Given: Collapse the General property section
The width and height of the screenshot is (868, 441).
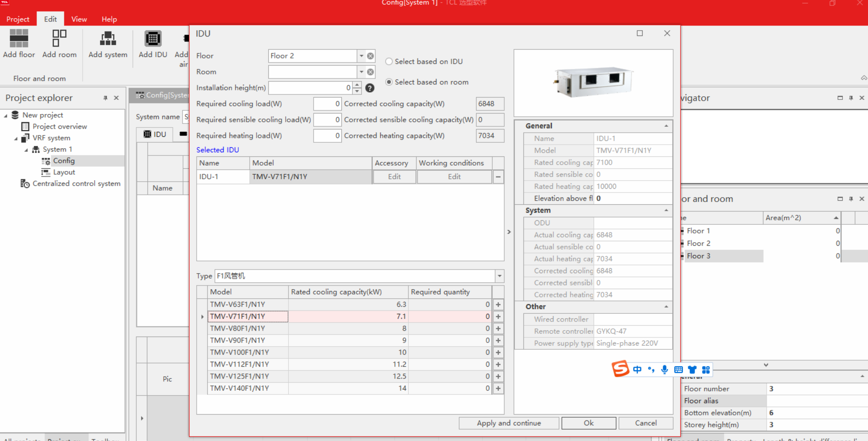Looking at the screenshot, I should [666, 126].
